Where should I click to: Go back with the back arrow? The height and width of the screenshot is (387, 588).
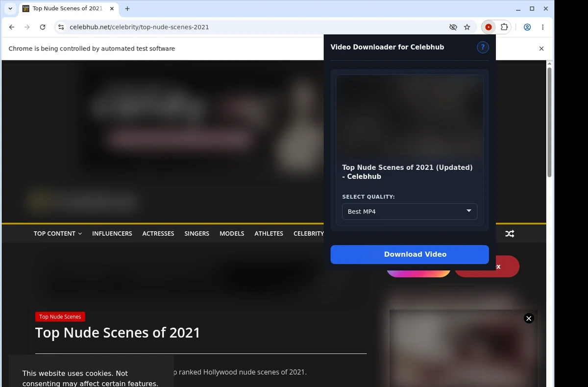click(12, 27)
